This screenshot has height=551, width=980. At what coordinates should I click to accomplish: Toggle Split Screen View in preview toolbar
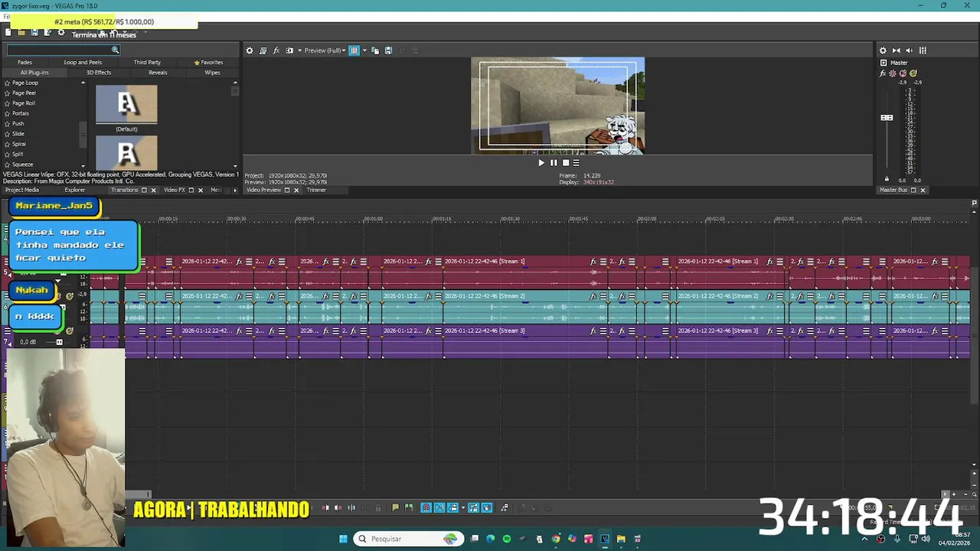[x=289, y=51]
